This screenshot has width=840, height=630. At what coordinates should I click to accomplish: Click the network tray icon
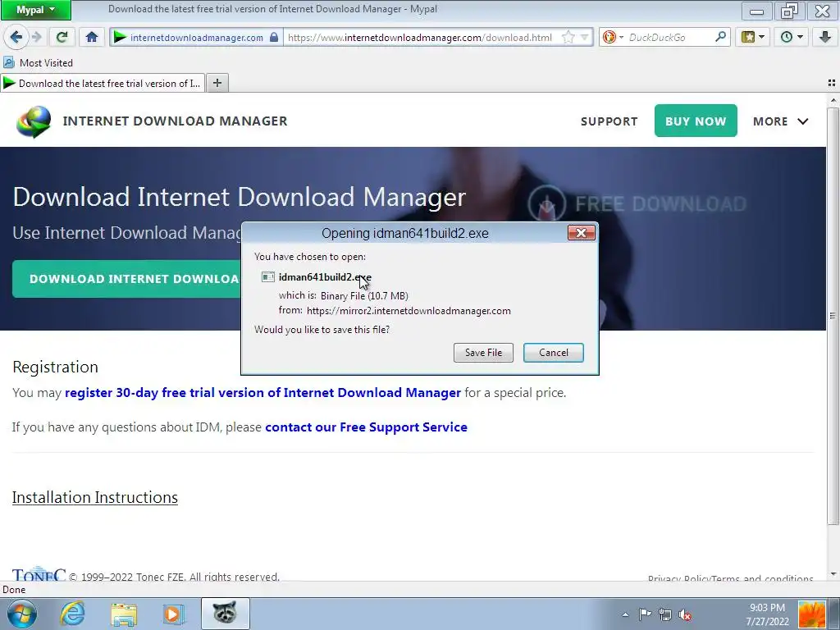664,614
